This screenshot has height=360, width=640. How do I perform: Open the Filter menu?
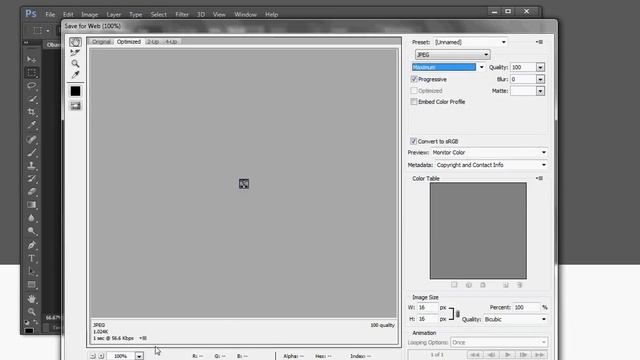coord(182,14)
